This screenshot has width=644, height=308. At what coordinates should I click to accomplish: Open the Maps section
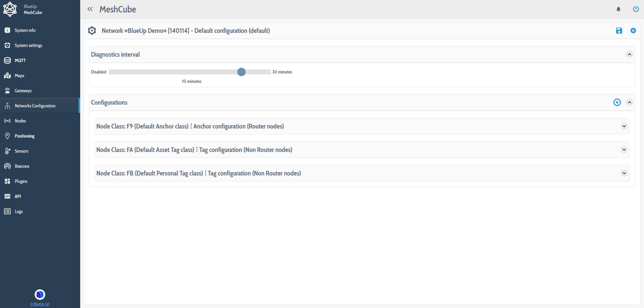pyautogui.click(x=19, y=75)
